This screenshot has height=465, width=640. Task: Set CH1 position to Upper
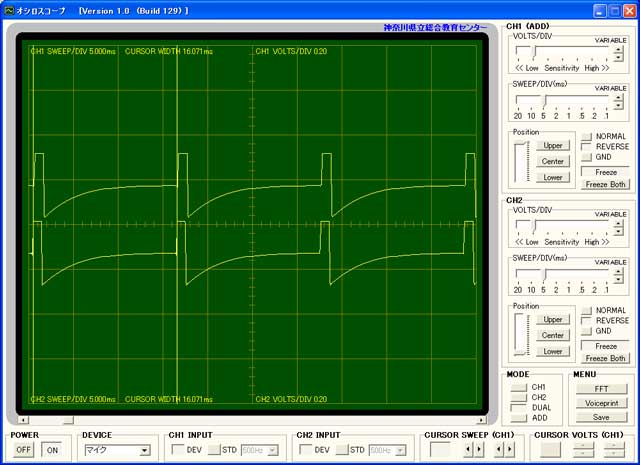[553, 145]
